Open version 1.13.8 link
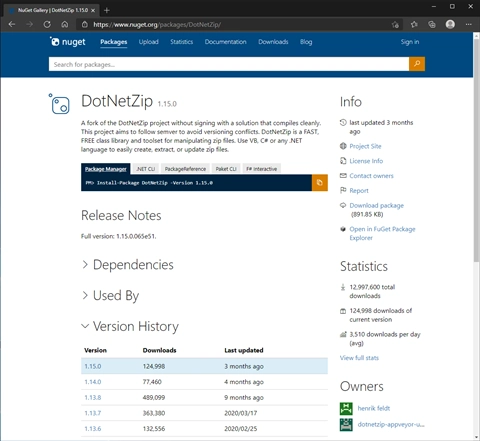The height and width of the screenshot is (441, 480). tap(93, 397)
